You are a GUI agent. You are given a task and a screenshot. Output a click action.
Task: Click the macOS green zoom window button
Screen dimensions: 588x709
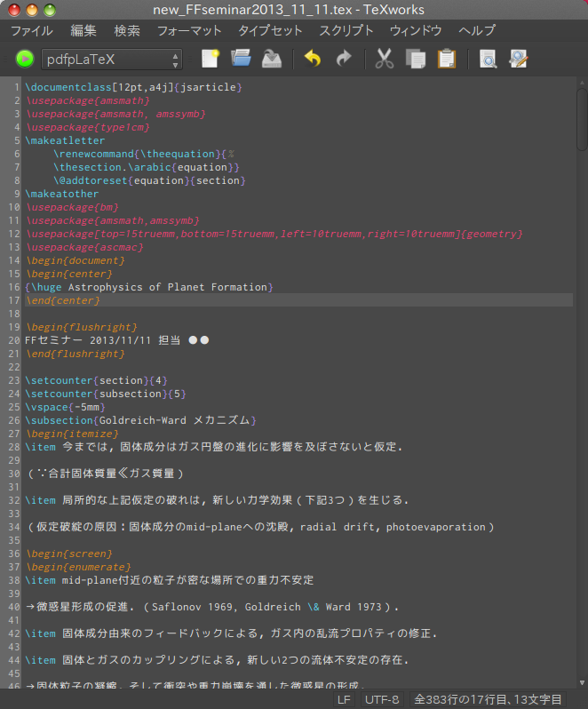coord(49,10)
